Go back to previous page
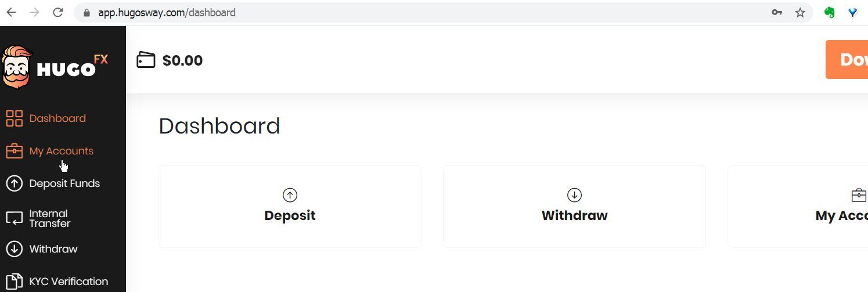The height and width of the screenshot is (292, 868). tap(11, 12)
